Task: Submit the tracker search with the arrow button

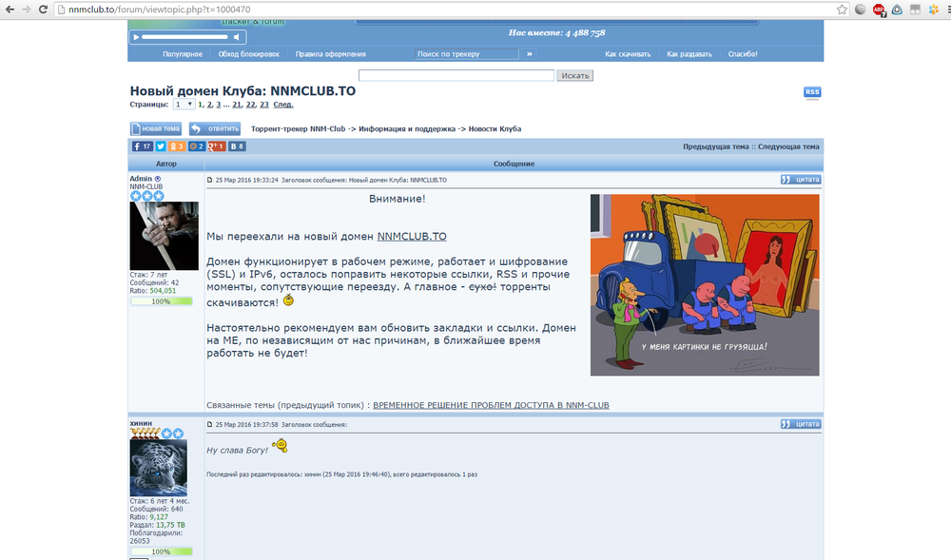Action: (x=530, y=54)
